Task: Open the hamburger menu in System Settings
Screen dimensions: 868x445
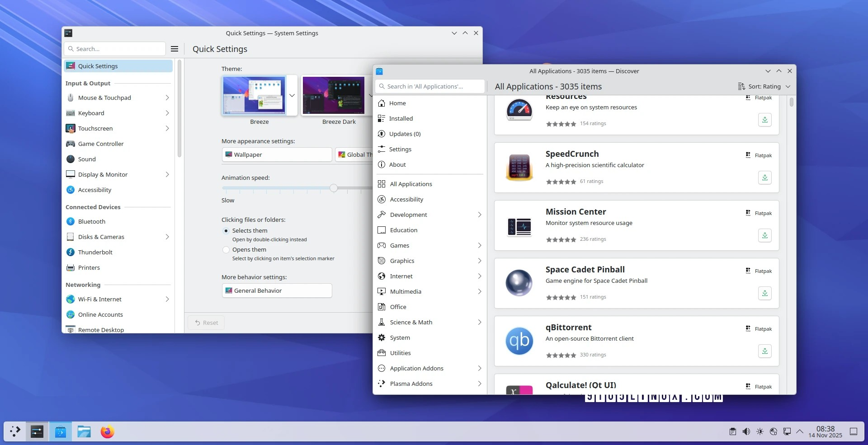Action: (175, 48)
